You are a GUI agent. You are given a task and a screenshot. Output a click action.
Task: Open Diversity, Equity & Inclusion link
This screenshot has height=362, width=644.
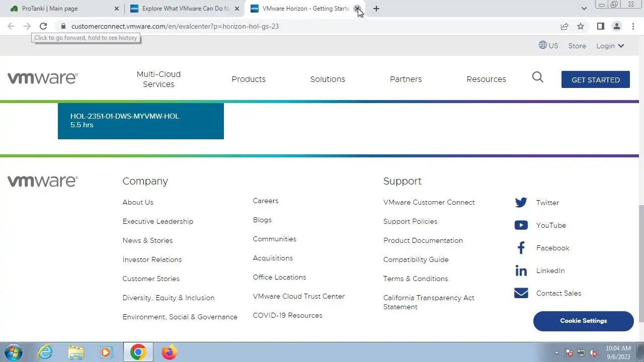(169, 298)
